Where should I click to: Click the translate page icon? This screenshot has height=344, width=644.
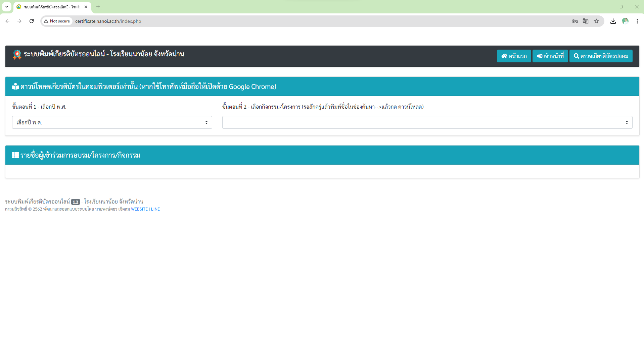(586, 21)
